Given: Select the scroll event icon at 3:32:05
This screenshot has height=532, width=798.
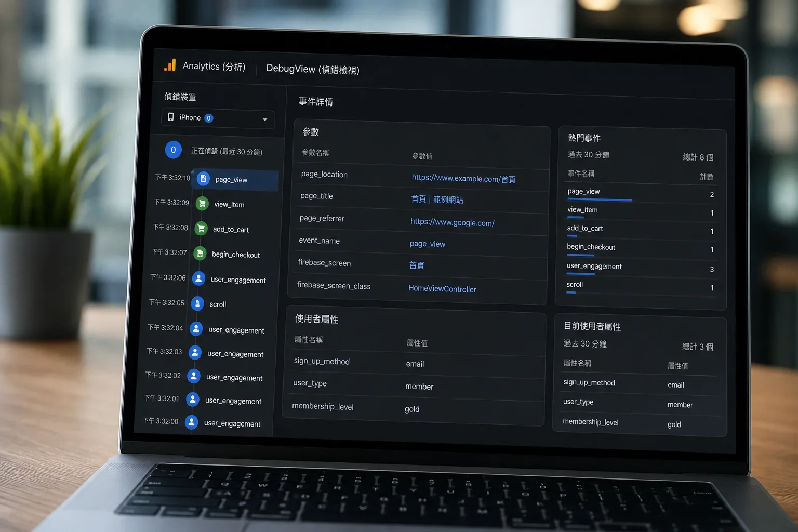Looking at the screenshot, I should (x=197, y=303).
